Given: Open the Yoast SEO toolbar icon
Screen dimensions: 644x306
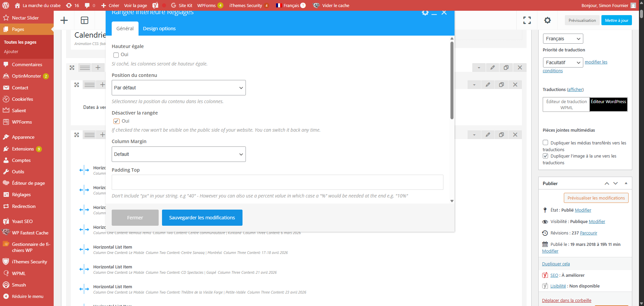Looking at the screenshot, I should [x=155, y=5].
